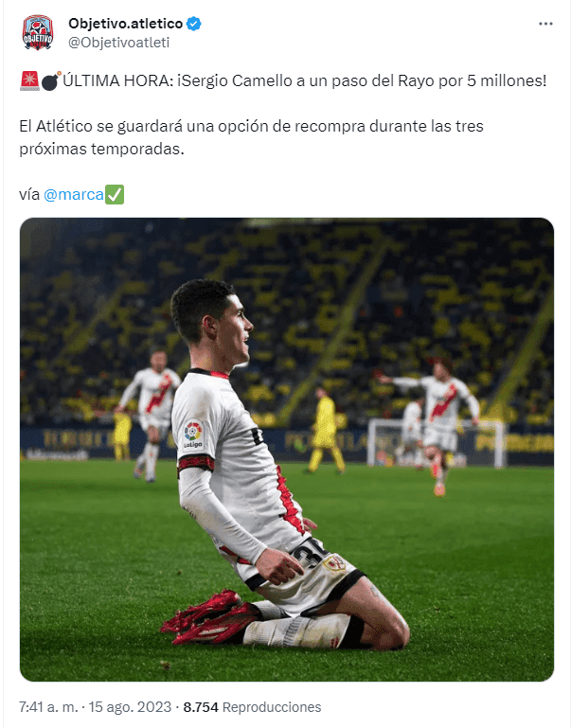571x728 pixels.
Task: Click the blue verified badge
Action: point(193,24)
